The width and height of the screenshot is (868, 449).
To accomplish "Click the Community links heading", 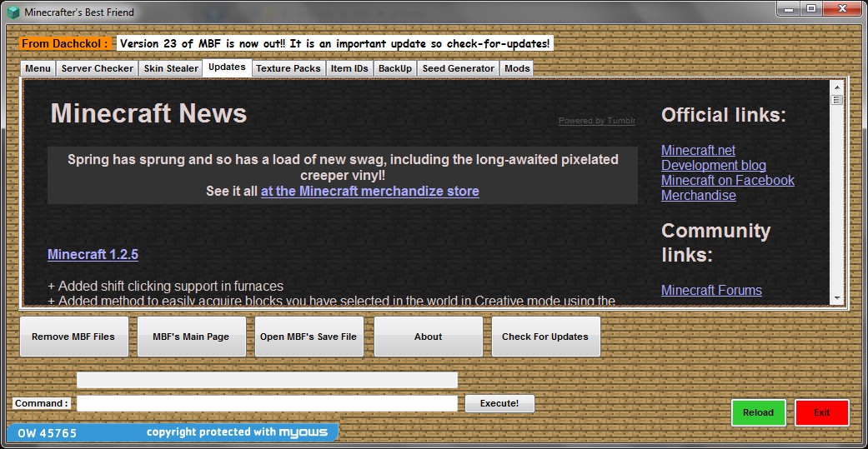I will tap(715, 242).
